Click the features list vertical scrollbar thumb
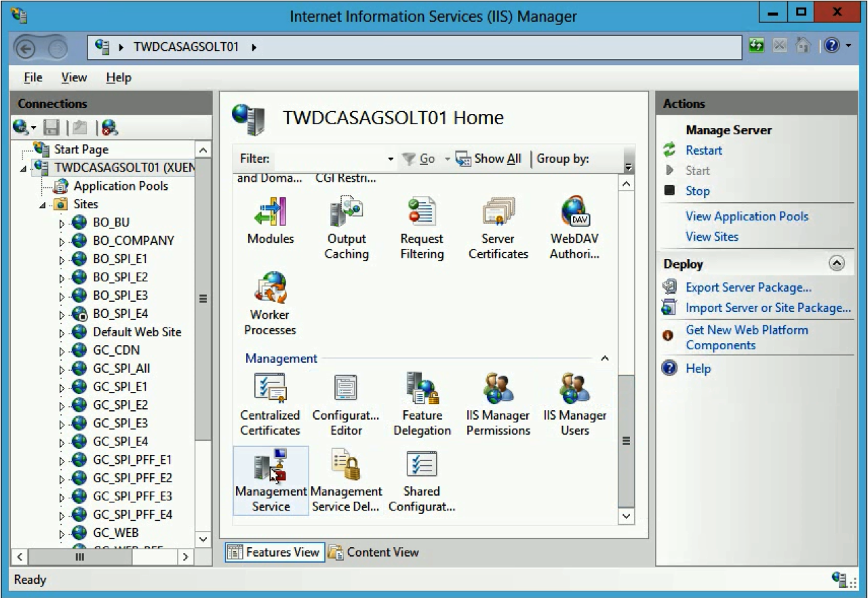Viewport: 868px width, 598px height. tap(627, 441)
